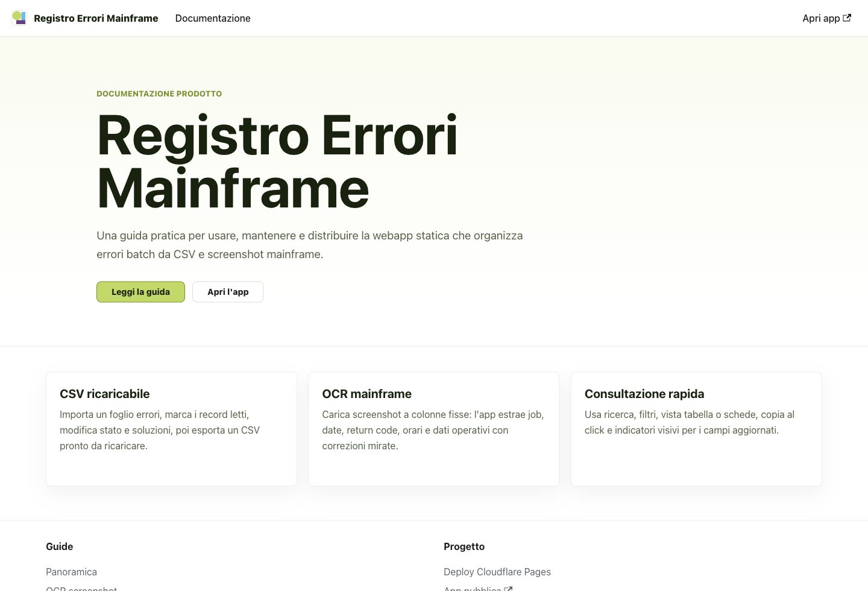This screenshot has width=868, height=591.
Task: Click the Registro Errori Mainframe hero heading
Action: pyautogui.click(x=277, y=162)
